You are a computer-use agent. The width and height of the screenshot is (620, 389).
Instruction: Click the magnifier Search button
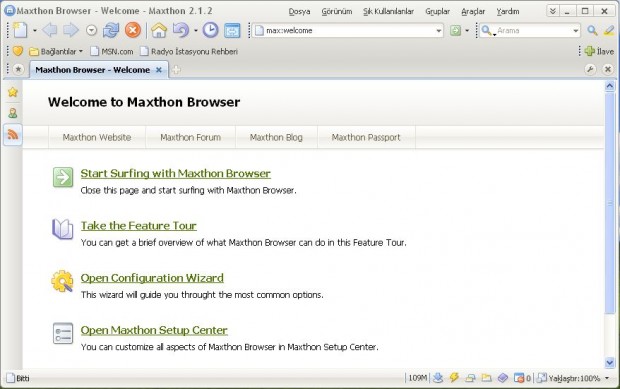pyautogui.click(x=592, y=30)
